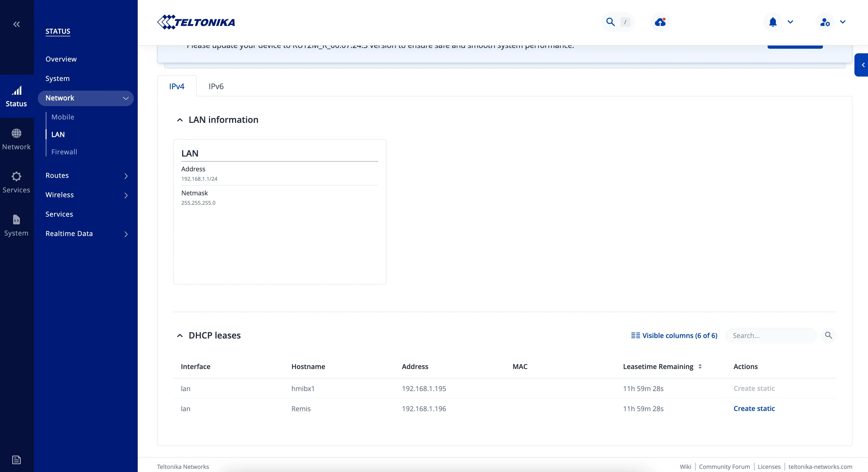Open the user settings icon
Viewport: 868px width, 472px height.
point(825,22)
